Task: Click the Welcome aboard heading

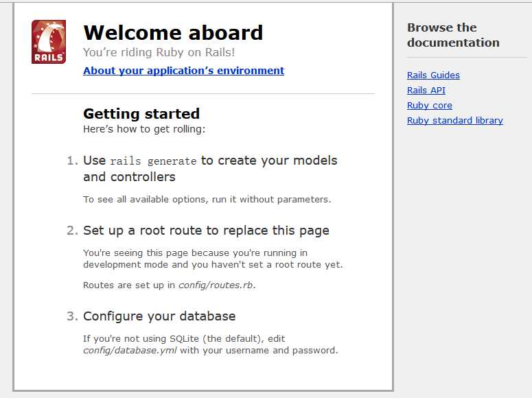Action: (x=173, y=32)
